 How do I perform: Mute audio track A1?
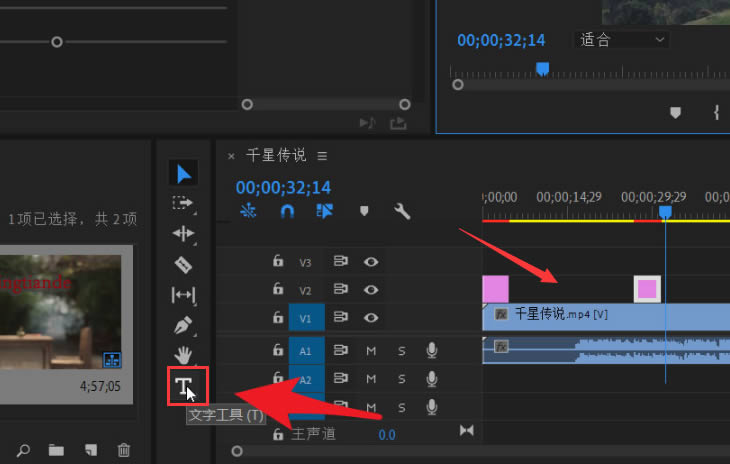371,351
